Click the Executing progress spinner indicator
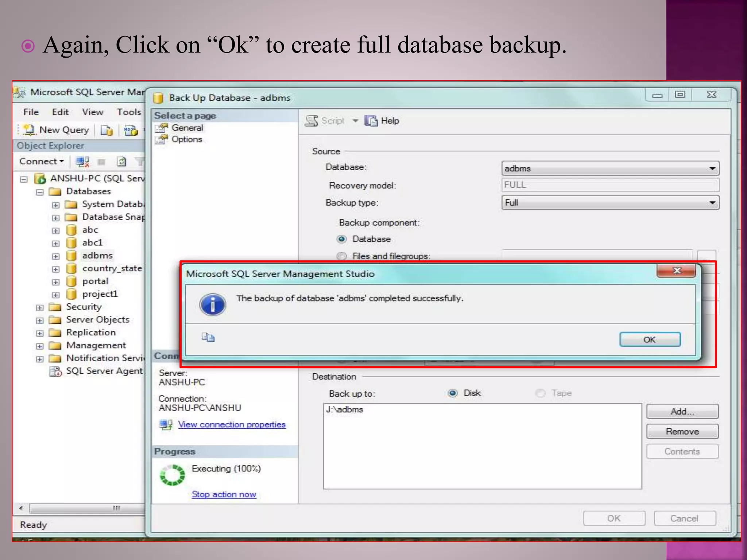Screen dimensions: 747x560 pos(172,475)
